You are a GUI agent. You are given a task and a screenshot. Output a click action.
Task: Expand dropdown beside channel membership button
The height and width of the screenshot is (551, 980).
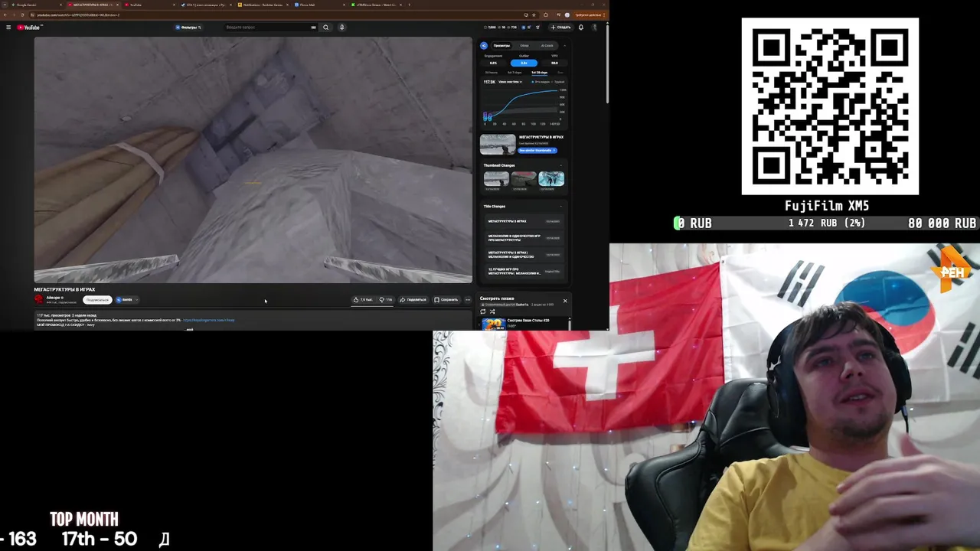point(136,300)
